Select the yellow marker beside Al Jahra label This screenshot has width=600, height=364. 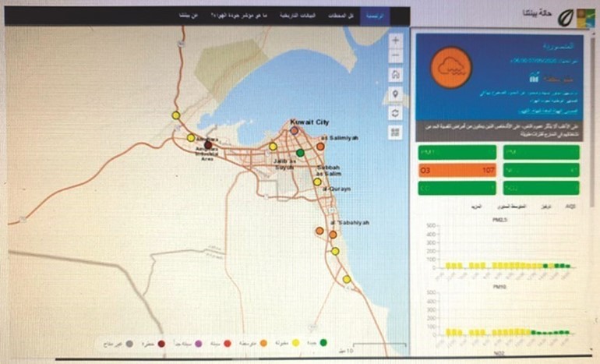(x=191, y=138)
